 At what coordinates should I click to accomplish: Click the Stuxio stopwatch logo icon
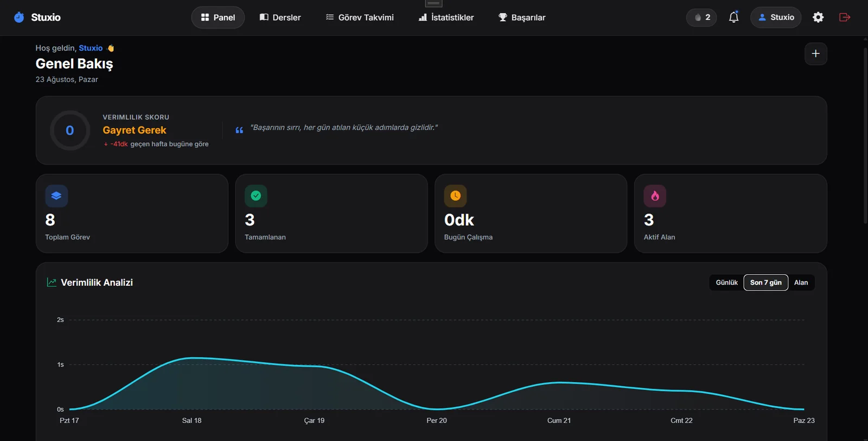point(19,17)
